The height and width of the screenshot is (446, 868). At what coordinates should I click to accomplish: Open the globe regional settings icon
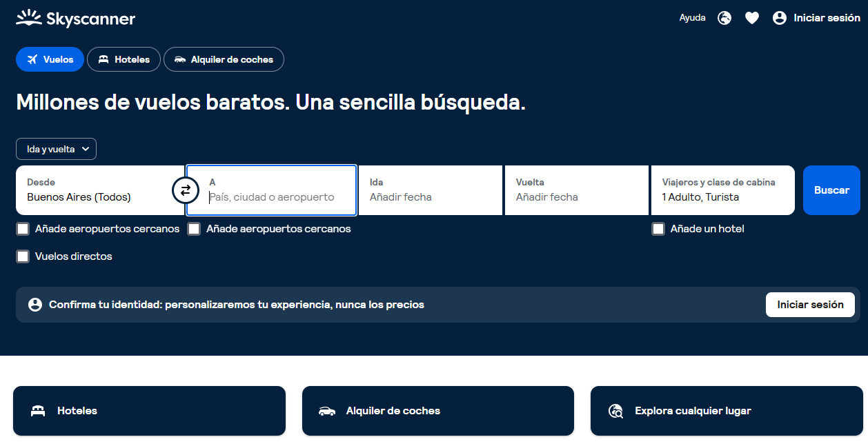(724, 18)
